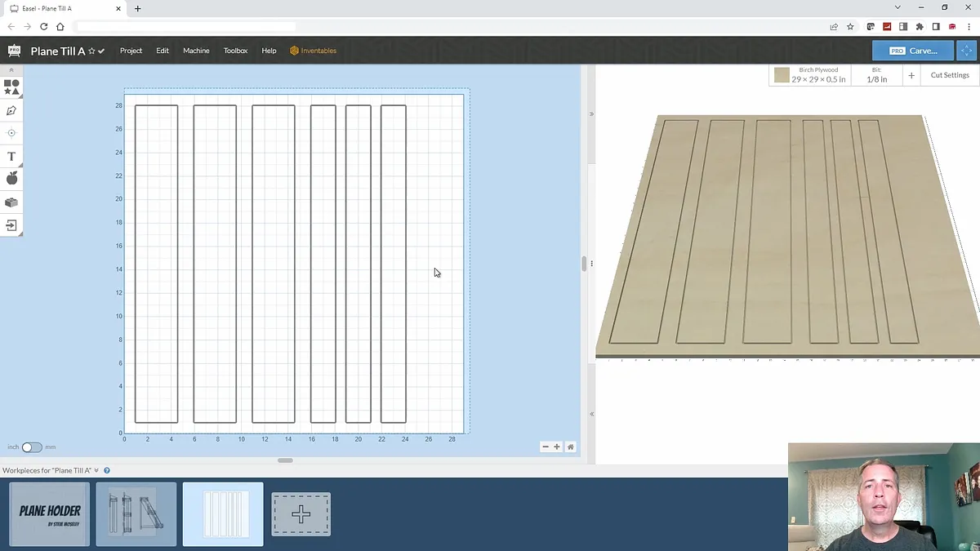This screenshot has height=551, width=980.
Task: Open the Apps brick icon
Action: tap(11, 202)
